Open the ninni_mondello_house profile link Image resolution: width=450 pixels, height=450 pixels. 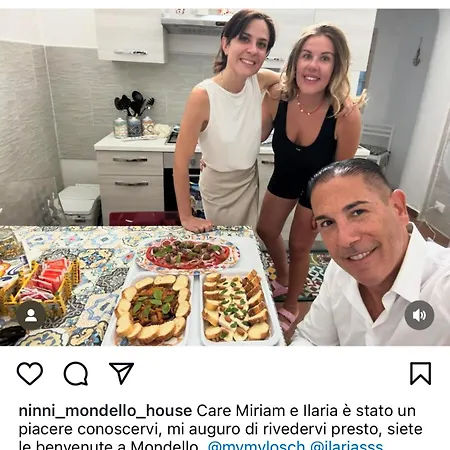tap(105, 411)
